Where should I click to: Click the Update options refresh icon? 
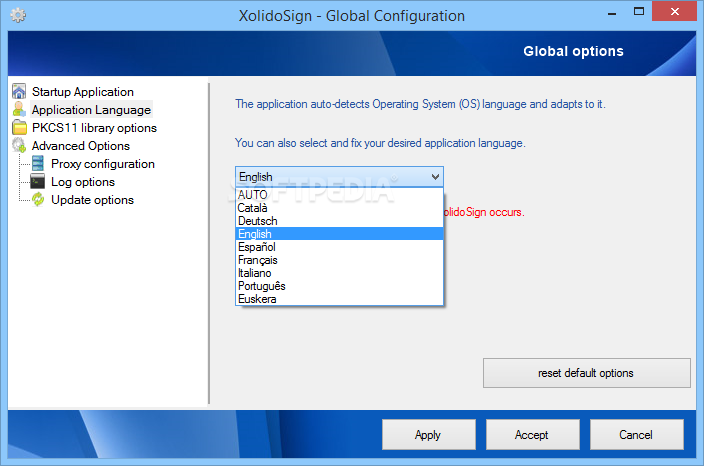coord(38,199)
